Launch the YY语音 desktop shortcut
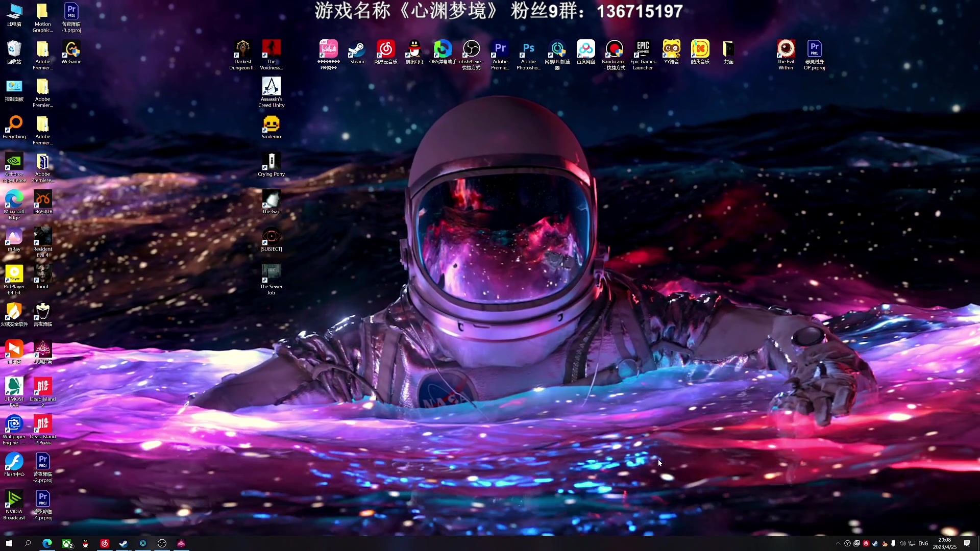 click(671, 53)
